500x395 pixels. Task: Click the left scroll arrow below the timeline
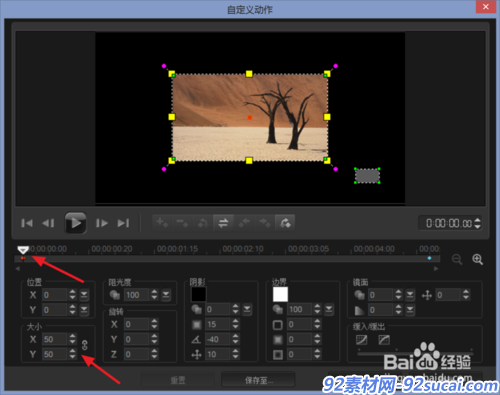[18, 269]
